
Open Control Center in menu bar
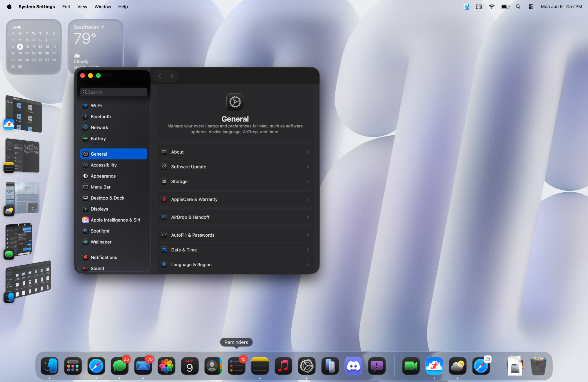coord(531,6)
